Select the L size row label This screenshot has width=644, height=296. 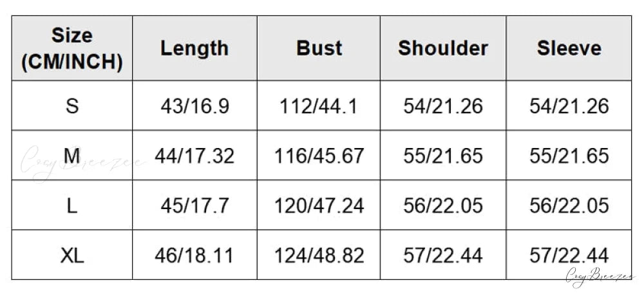pos(72,205)
